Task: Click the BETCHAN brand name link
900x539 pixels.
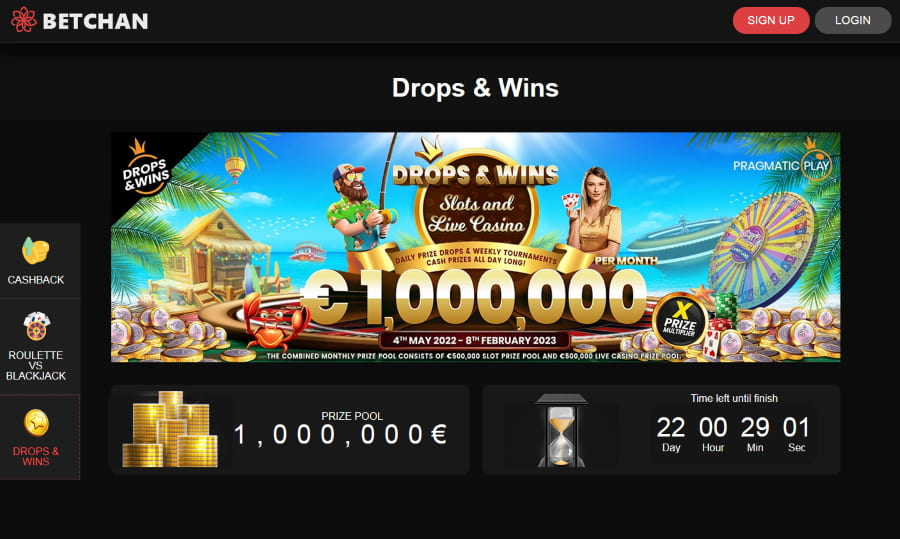Action: pos(95,21)
